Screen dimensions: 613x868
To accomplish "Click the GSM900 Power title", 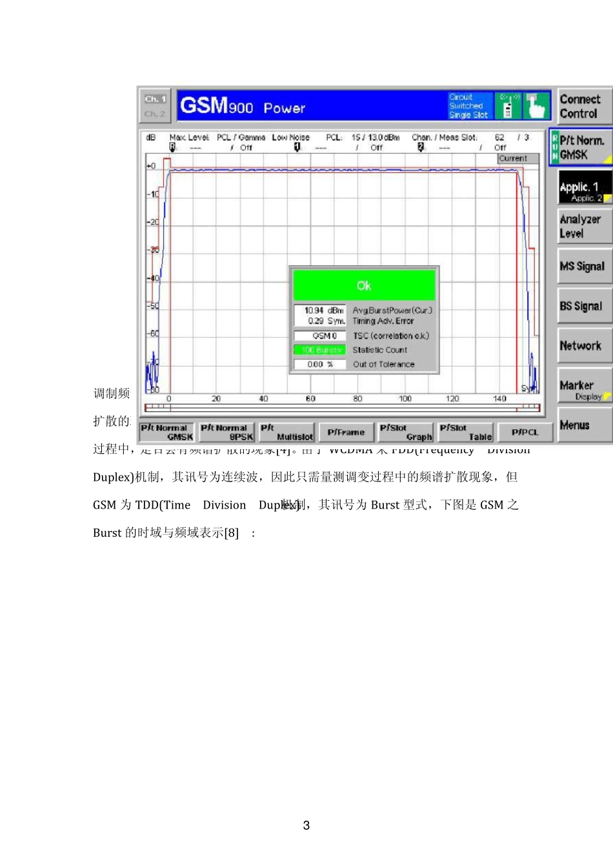I will coord(243,106).
